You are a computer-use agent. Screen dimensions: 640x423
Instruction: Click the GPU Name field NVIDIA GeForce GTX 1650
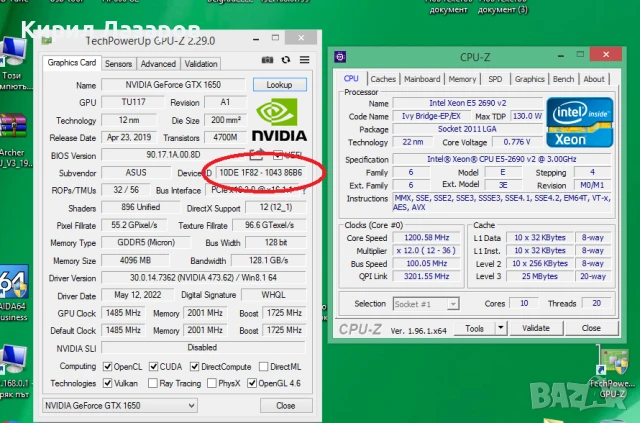[x=173, y=85]
